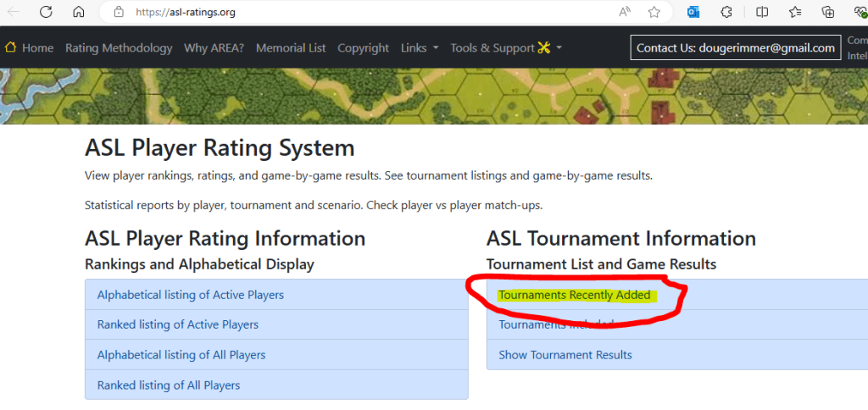
Task: Click the browser address bar URL
Action: pos(203,13)
